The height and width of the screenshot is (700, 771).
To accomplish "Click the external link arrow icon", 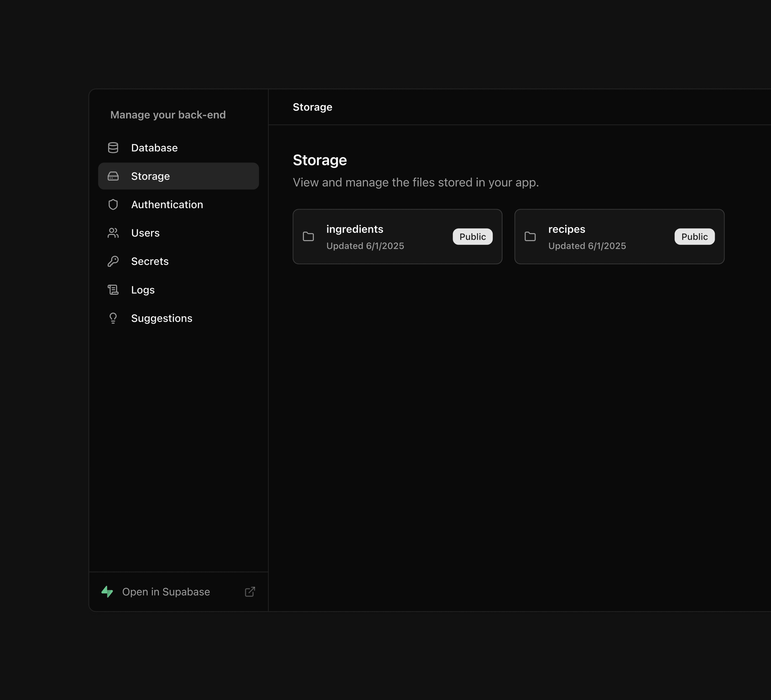I will 250,592.
